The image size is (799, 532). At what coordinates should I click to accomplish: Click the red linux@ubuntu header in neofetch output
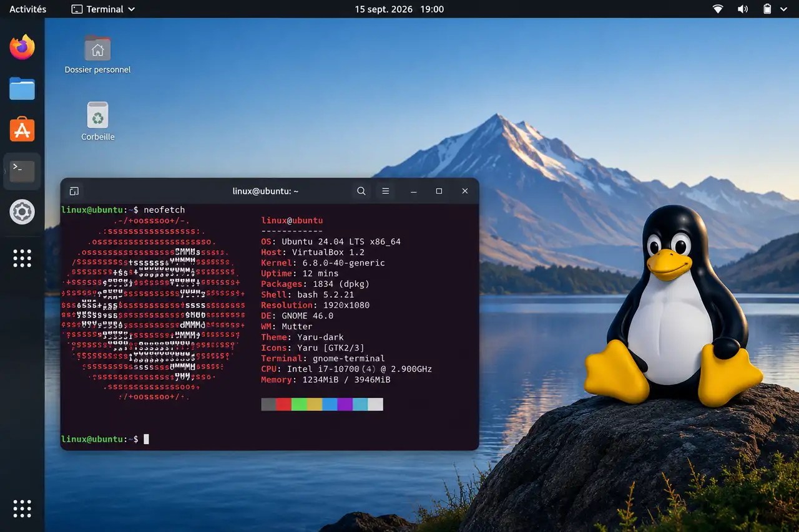(x=292, y=220)
